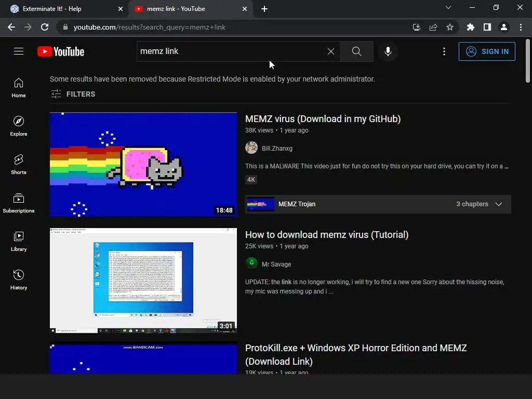Open 'MEMZ virus (Download in my GitHub)' title
Image resolution: width=532 pixels, height=399 pixels.
323,119
